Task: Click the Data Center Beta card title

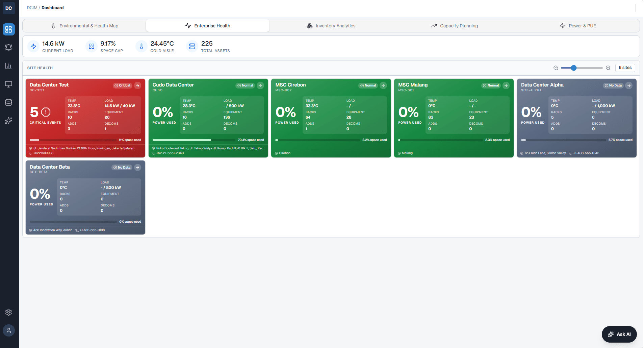Action: (50, 167)
